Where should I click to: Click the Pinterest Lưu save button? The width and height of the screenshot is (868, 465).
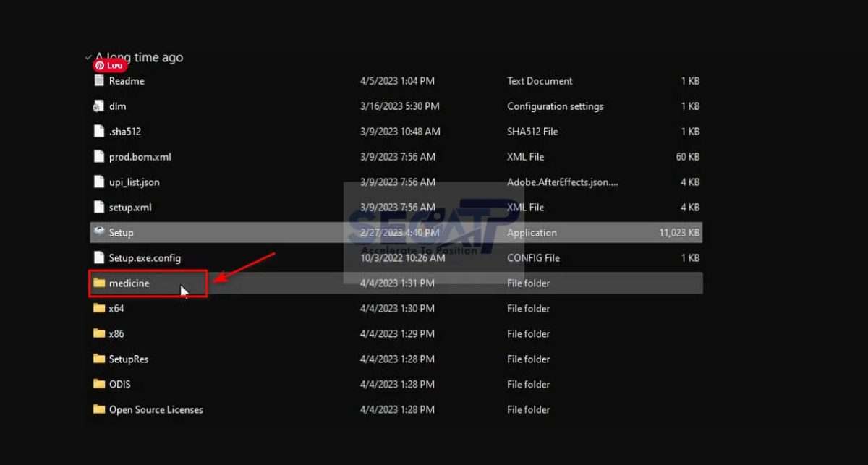click(x=110, y=65)
